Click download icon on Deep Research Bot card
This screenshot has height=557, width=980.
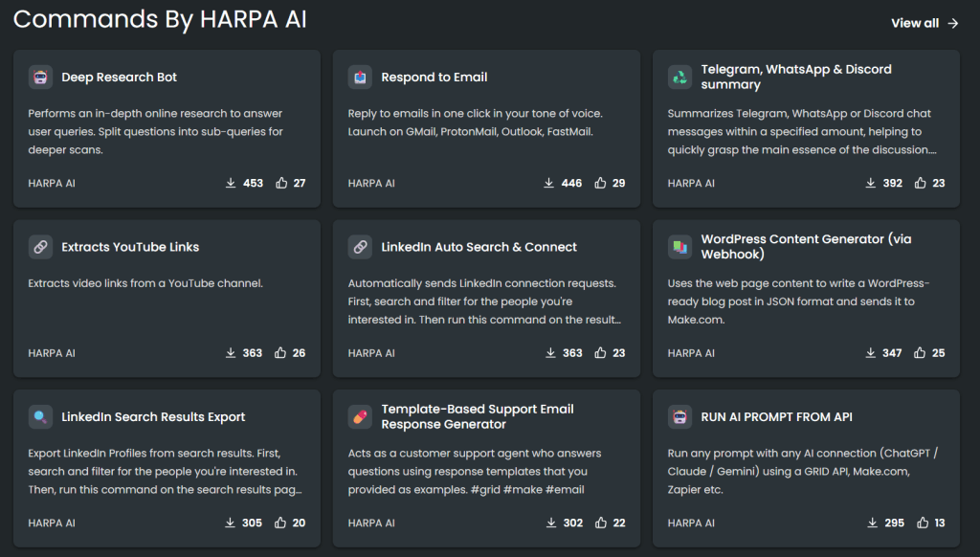[231, 183]
